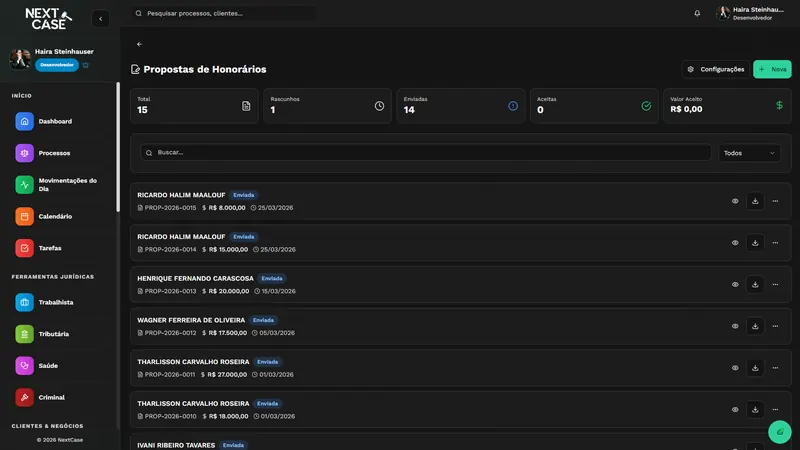Open Processos scales icon in sidebar

click(24, 153)
